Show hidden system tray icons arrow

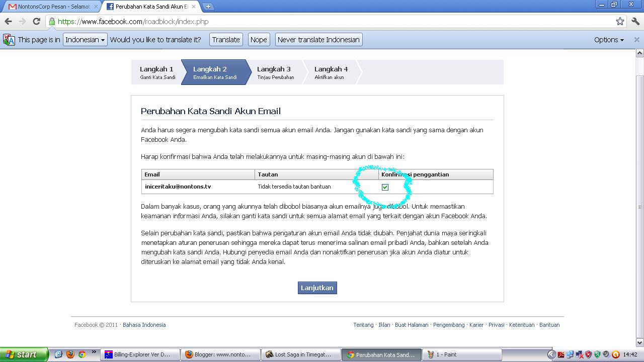coord(551,354)
